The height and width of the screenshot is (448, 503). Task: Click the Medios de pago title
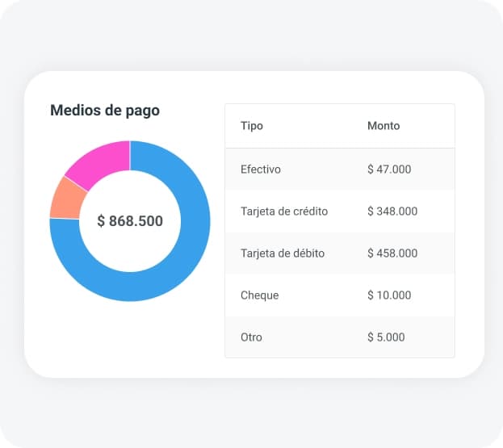pyautogui.click(x=105, y=111)
